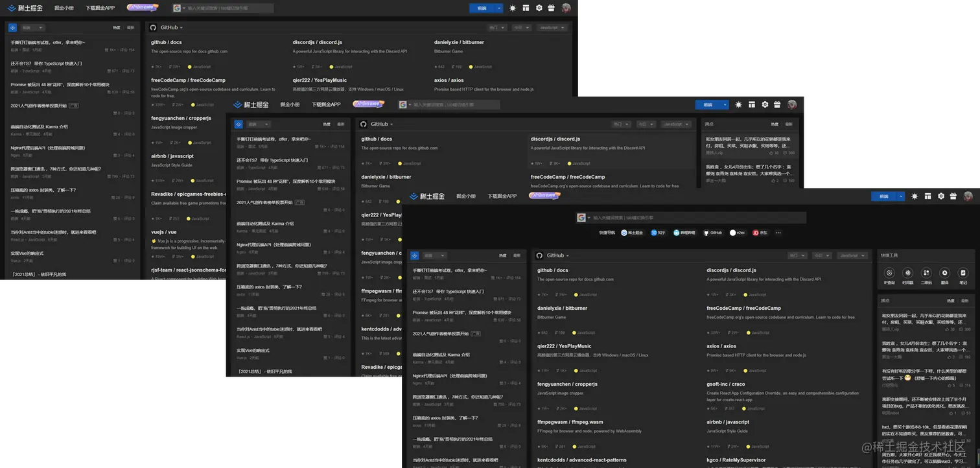
Task: Click blue Juejin source icon in front window
Action: pyautogui.click(x=414, y=255)
